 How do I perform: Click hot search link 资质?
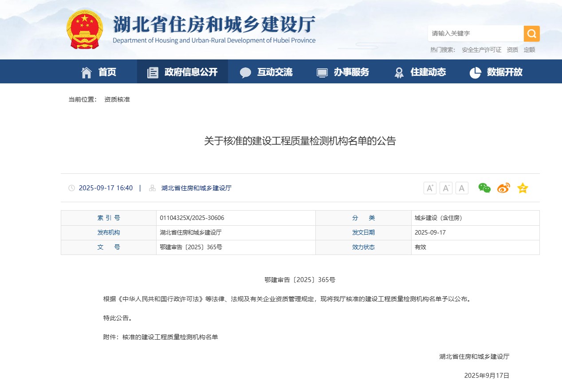pyautogui.click(x=512, y=50)
